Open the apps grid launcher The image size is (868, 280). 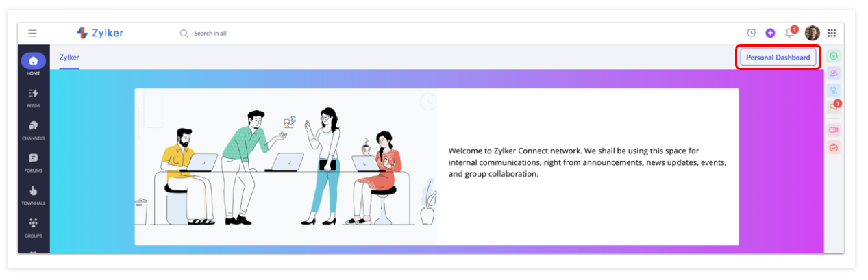point(832,33)
